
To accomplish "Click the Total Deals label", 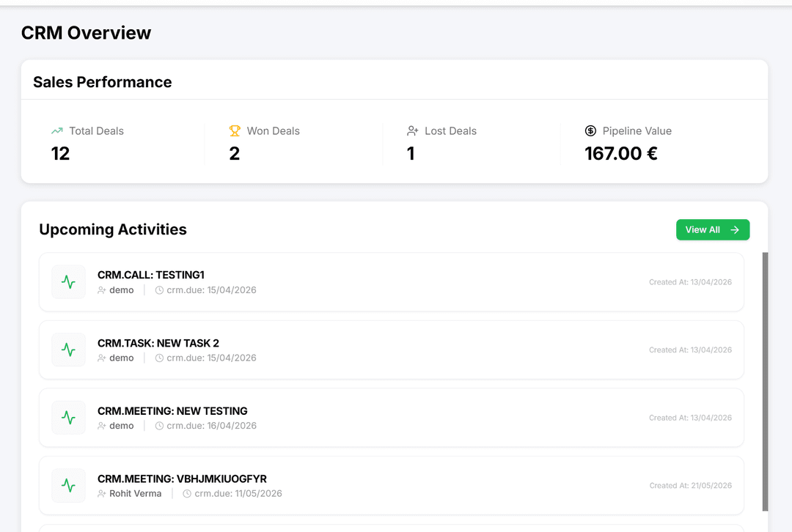I will [97, 130].
